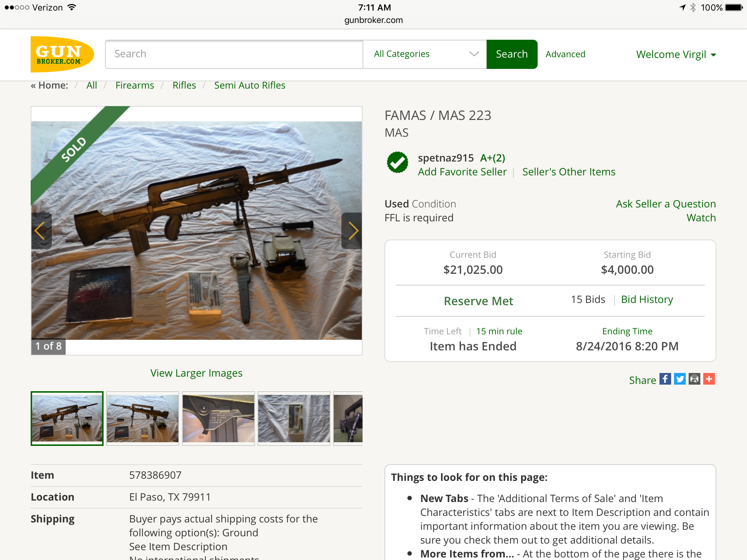Share listing on Facebook
747x560 pixels.
[x=665, y=379]
